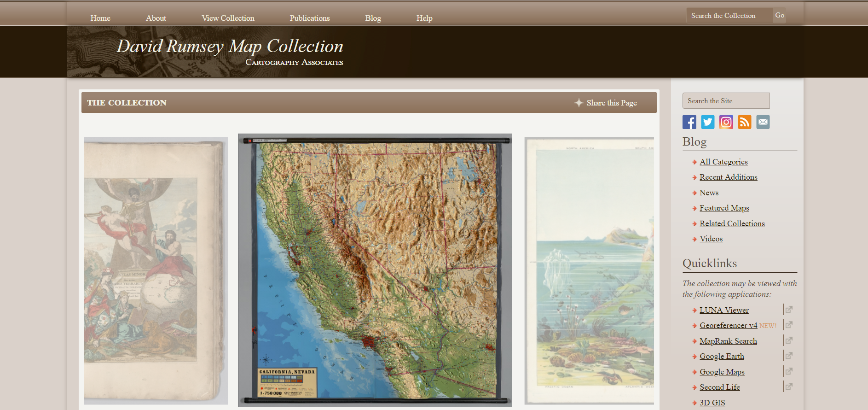868x410 pixels.
Task: Open the 3D GIS quicklink
Action: (712, 403)
